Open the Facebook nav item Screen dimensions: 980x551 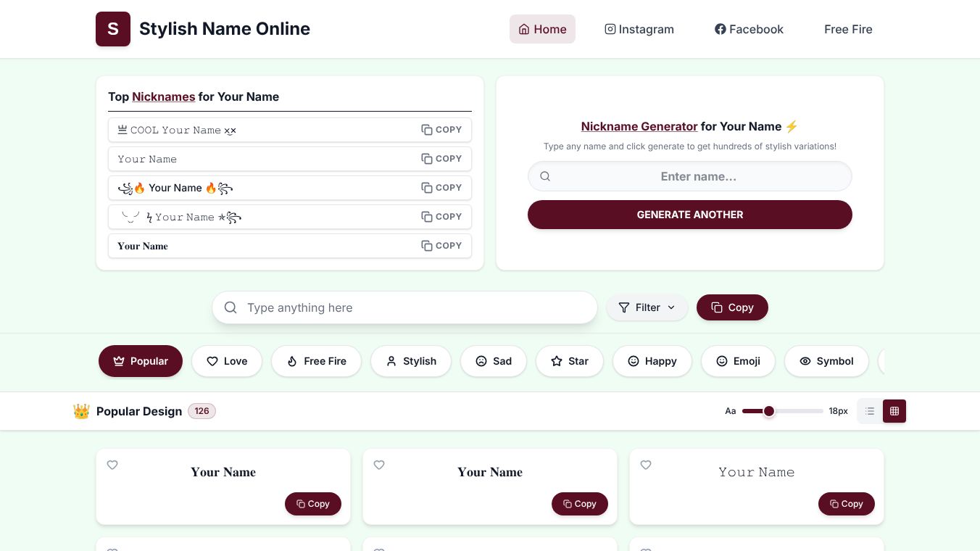(x=749, y=29)
